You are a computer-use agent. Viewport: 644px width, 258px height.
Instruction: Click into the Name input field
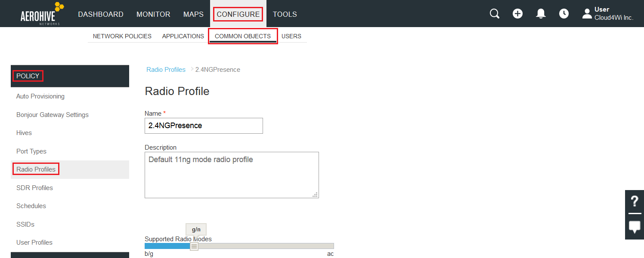204,126
